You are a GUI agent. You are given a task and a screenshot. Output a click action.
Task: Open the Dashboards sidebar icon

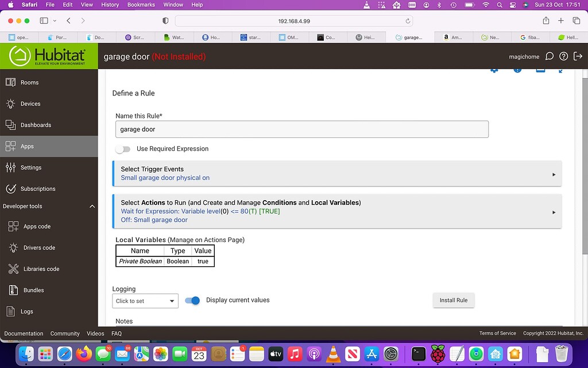pos(10,125)
